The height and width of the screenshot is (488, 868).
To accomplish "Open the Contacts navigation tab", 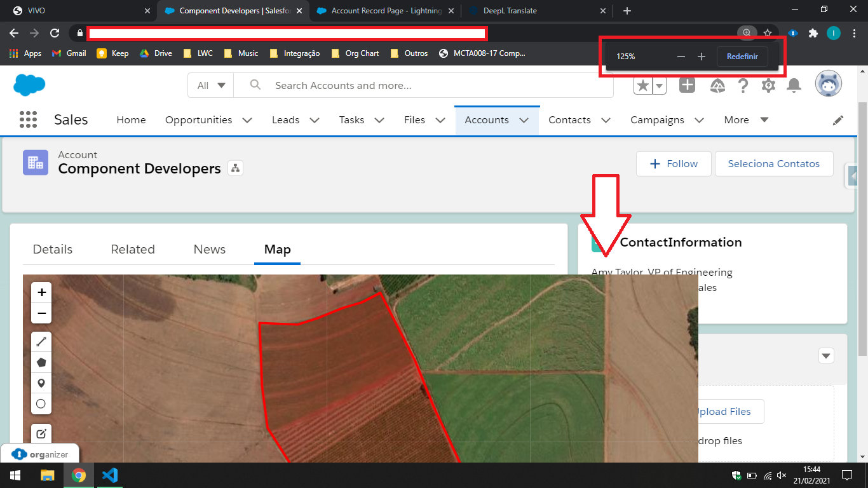I will pos(569,119).
